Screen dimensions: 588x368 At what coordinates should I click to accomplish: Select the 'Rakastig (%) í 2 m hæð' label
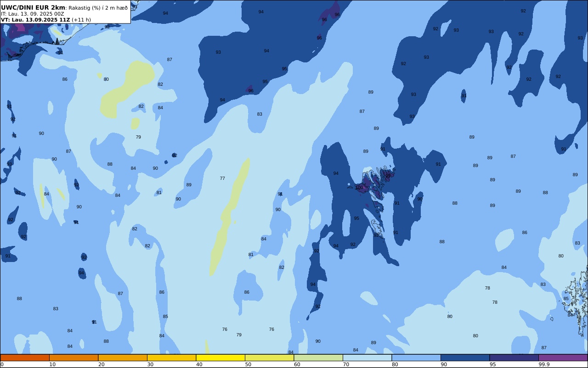(x=98, y=8)
